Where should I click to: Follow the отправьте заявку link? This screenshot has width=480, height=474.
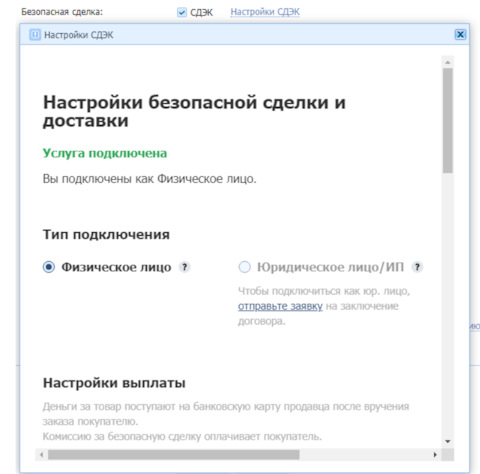(280, 306)
